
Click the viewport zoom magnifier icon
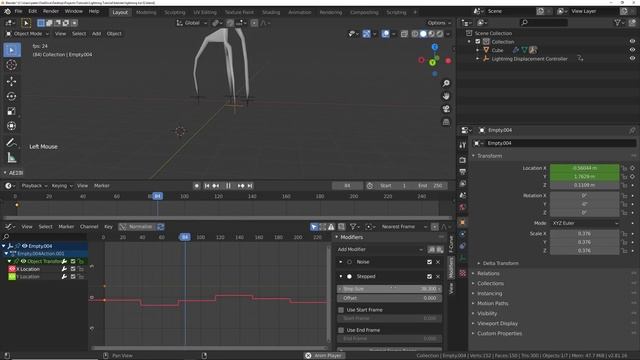446,83
